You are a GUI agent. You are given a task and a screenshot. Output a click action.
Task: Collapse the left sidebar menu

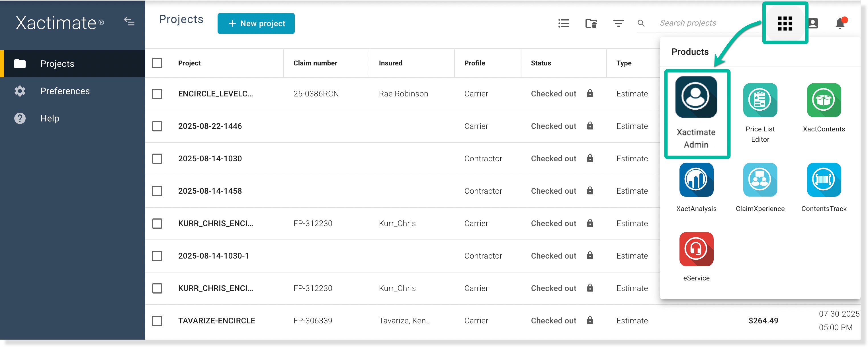pos(129,22)
